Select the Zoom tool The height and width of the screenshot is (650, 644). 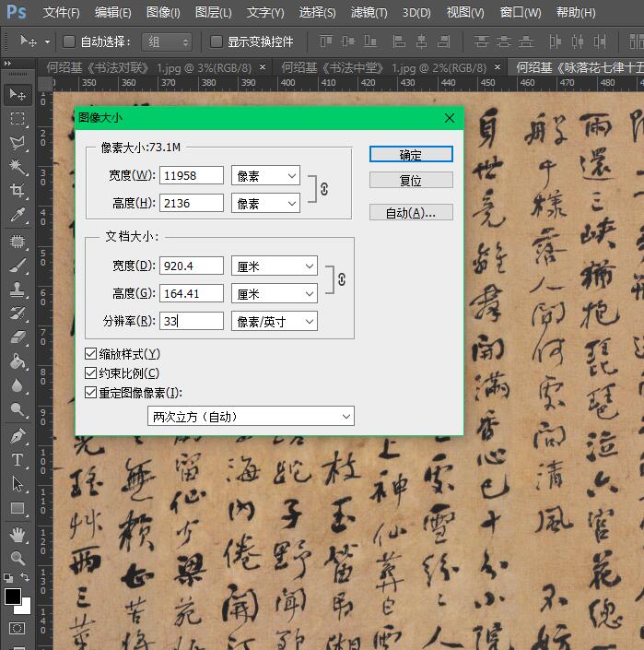[18, 559]
